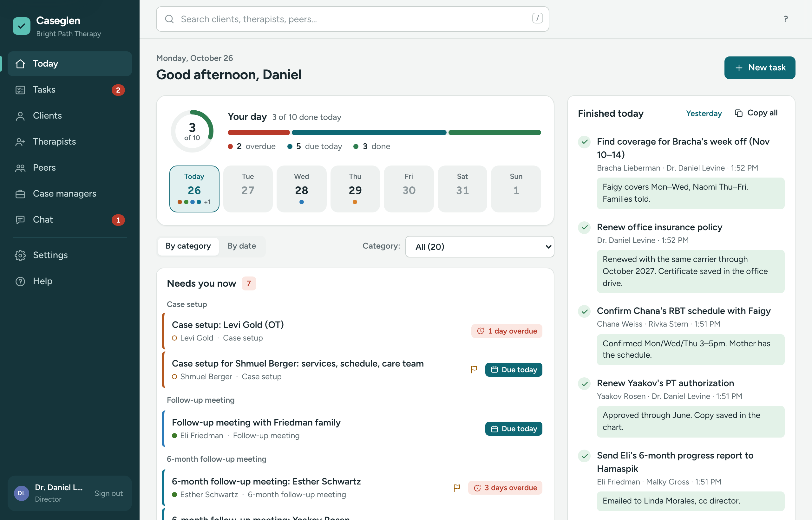Click the Needs you now count badge 7
Image resolution: width=812 pixels, height=520 pixels.
tap(249, 283)
